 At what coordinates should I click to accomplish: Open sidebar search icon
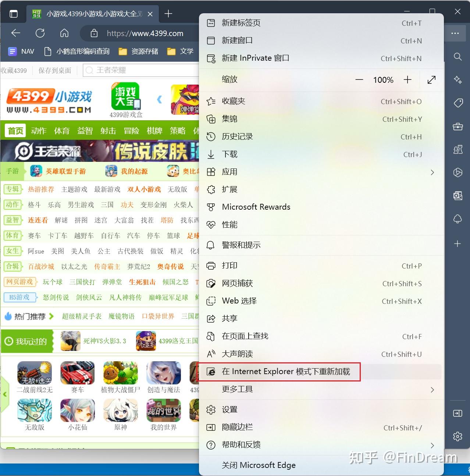(458, 57)
